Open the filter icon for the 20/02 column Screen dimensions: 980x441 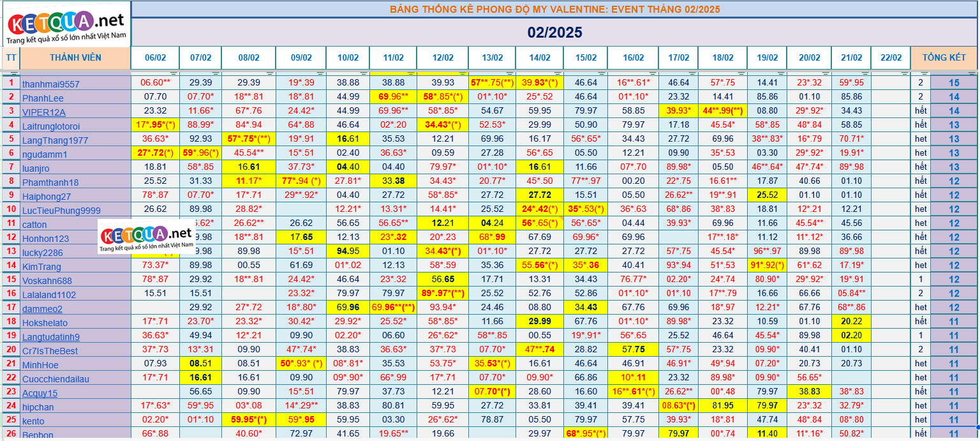click(x=826, y=74)
